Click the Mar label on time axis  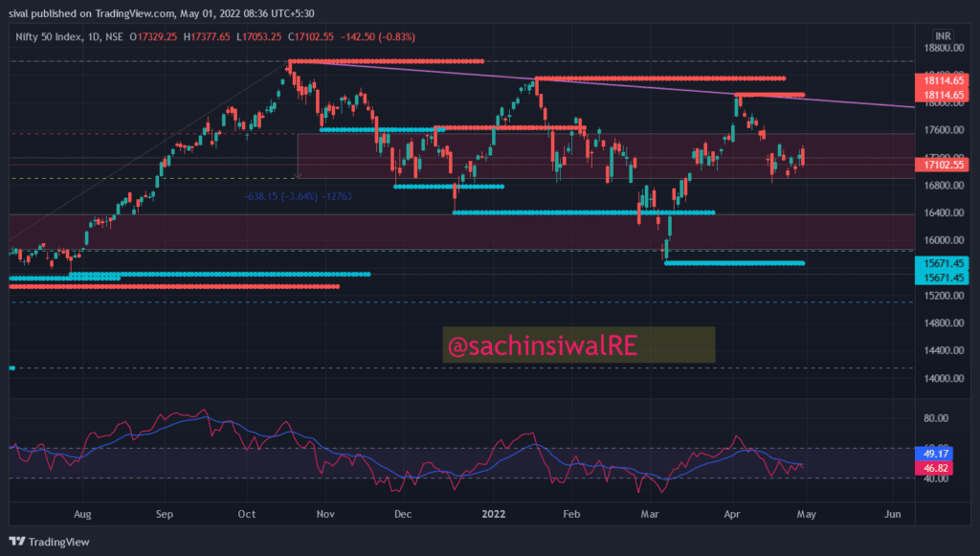click(650, 514)
